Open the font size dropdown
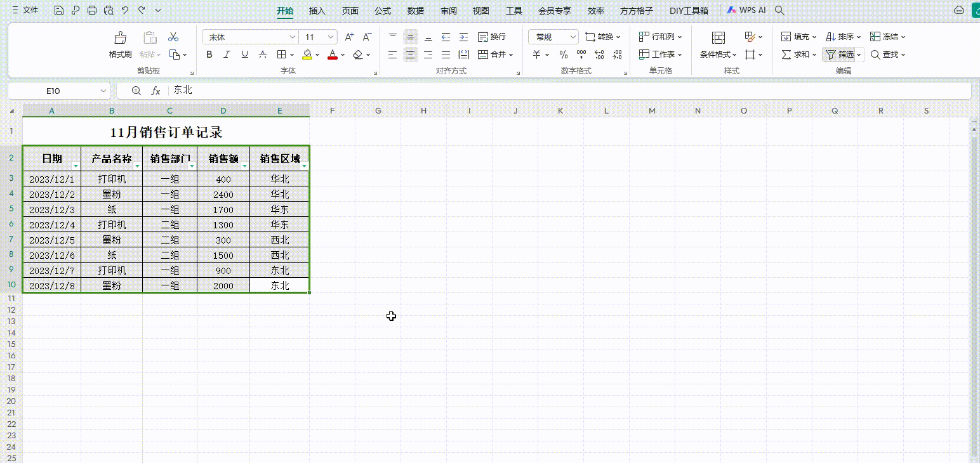The height and width of the screenshot is (463, 980). tap(330, 37)
